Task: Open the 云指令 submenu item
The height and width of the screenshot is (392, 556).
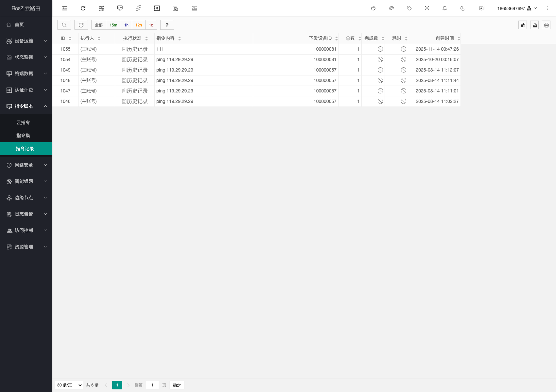Action: 23,122
